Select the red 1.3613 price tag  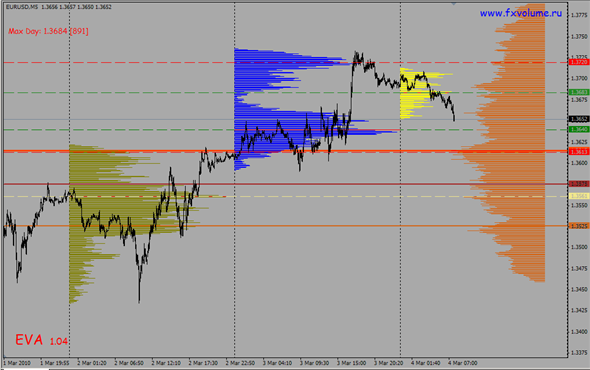point(579,151)
